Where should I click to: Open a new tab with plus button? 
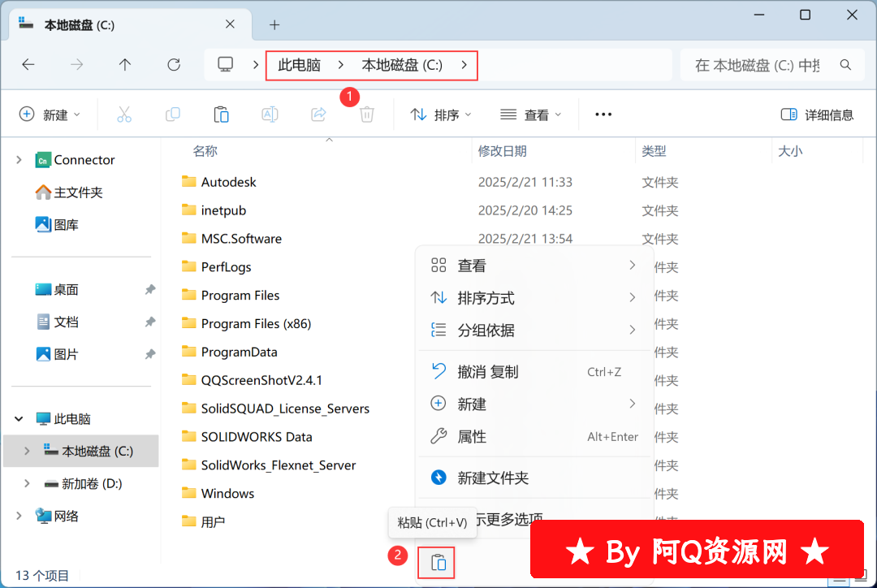point(274,24)
